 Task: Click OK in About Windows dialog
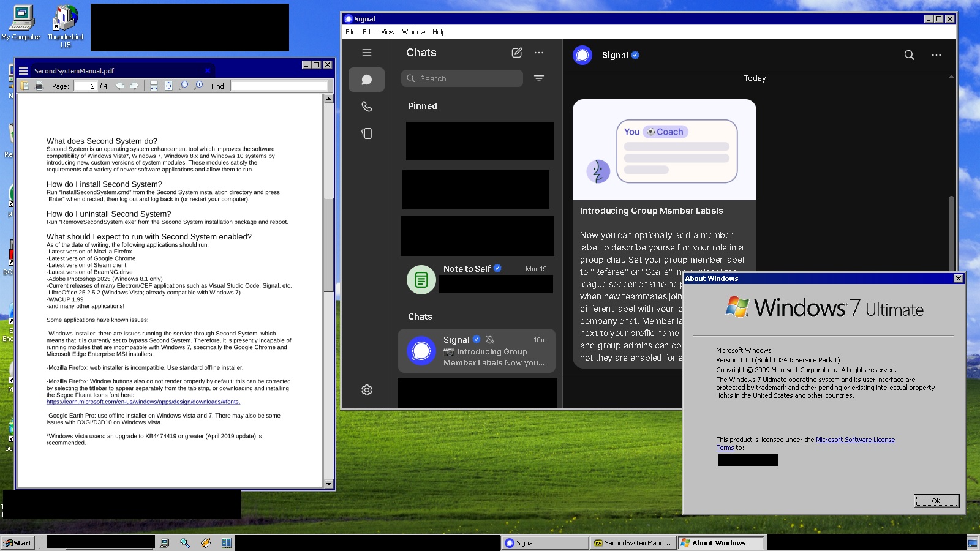click(x=936, y=501)
